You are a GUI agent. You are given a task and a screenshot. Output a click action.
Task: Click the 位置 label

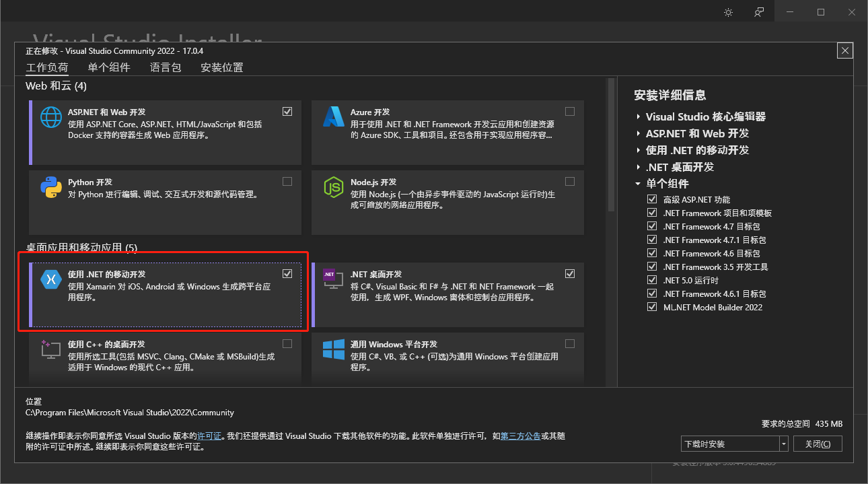[x=34, y=401]
